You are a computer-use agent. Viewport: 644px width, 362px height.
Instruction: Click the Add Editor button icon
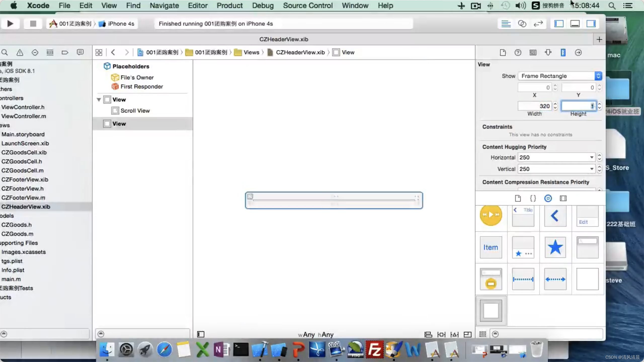(x=599, y=39)
